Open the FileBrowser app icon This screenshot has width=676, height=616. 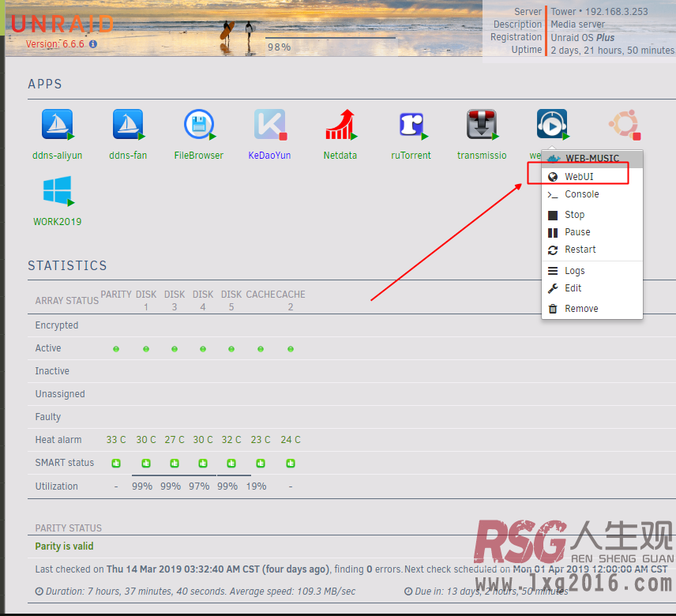199,124
